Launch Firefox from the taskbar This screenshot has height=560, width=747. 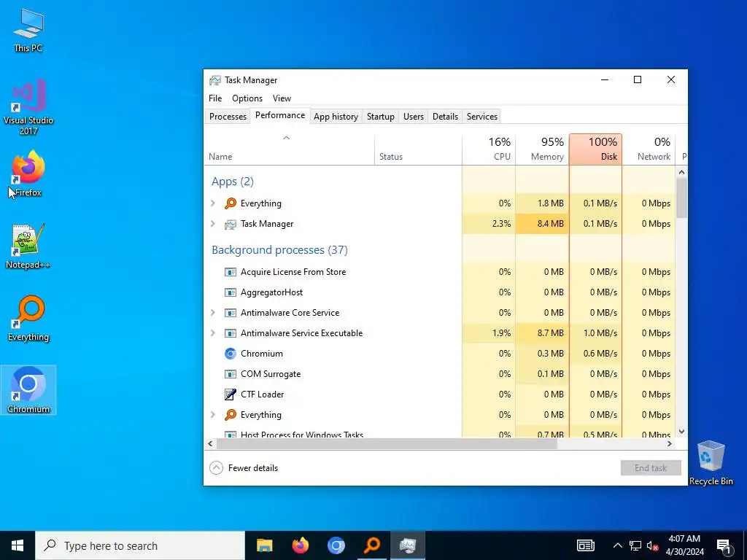point(300,545)
